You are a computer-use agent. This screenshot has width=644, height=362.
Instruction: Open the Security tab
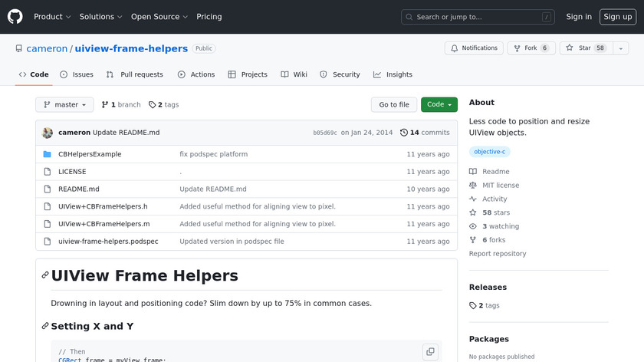340,74
